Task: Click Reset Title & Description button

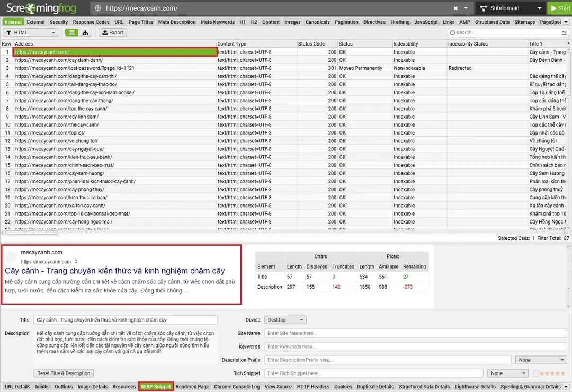Action: click(x=64, y=373)
